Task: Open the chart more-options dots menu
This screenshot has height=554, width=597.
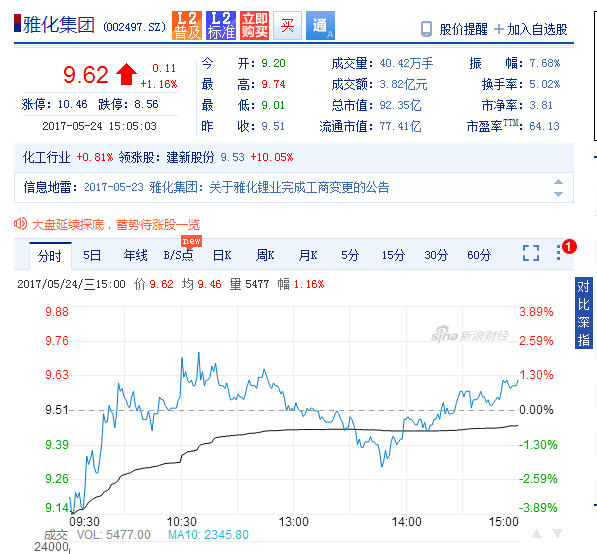Action: point(558,253)
